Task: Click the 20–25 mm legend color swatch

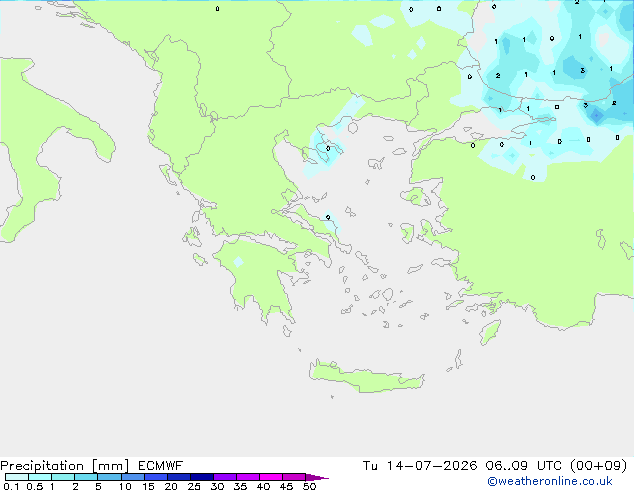Action: tap(178, 477)
